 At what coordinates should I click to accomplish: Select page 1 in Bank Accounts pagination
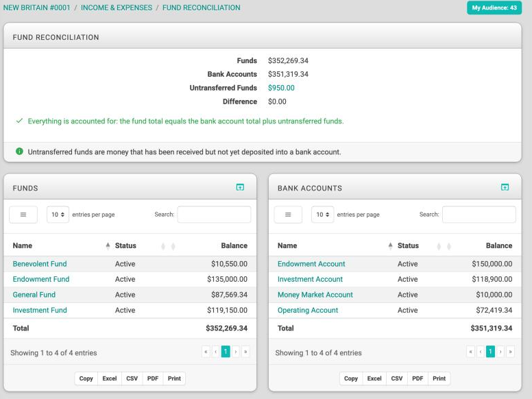[x=490, y=352]
